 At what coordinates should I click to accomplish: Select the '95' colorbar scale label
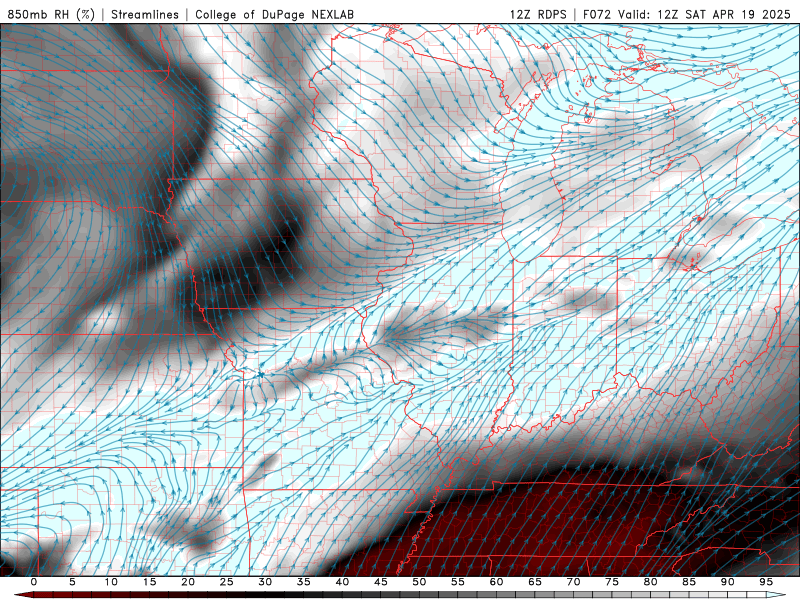coord(766,582)
